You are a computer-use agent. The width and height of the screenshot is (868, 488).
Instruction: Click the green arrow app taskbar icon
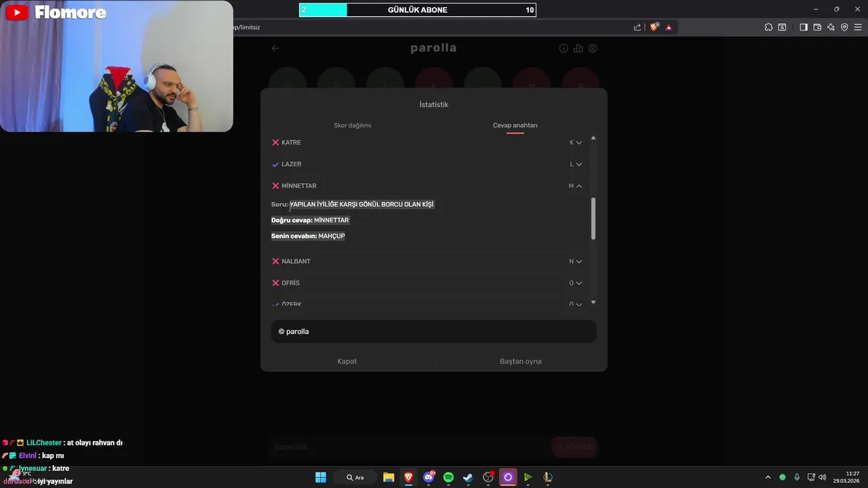pyautogui.click(x=528, y=477)
